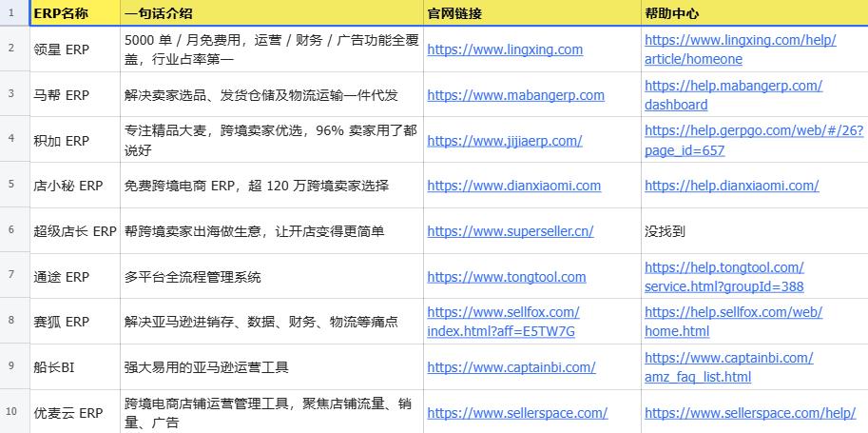Open the help.dianxiaomi.com link
Viewport: 868px width, 433px height.
732,186
